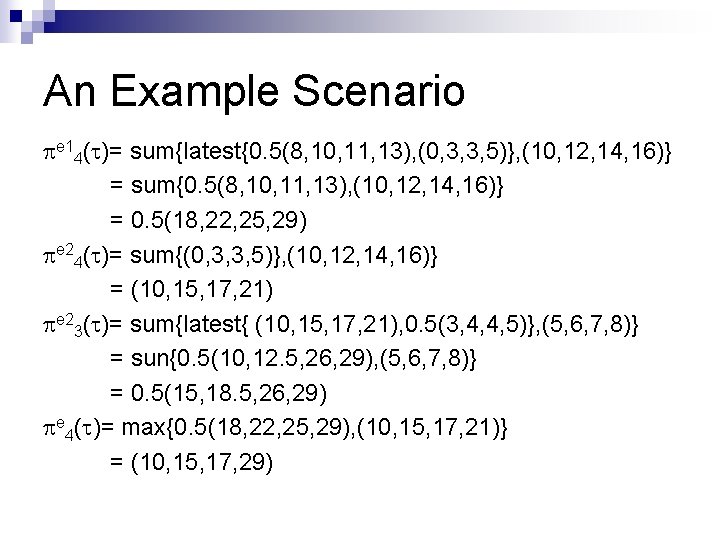Click the light purple square in header decoration
The width and height of the screenshot is (720, 540).
(x=27, y=37)
